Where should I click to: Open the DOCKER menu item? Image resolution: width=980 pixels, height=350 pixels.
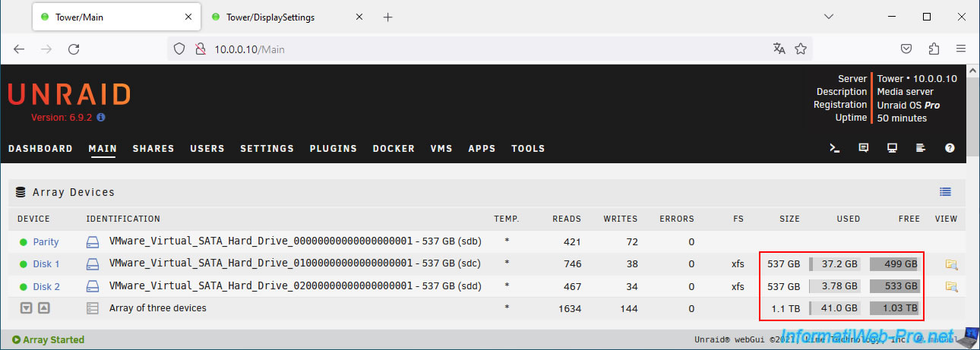(394, 149)
